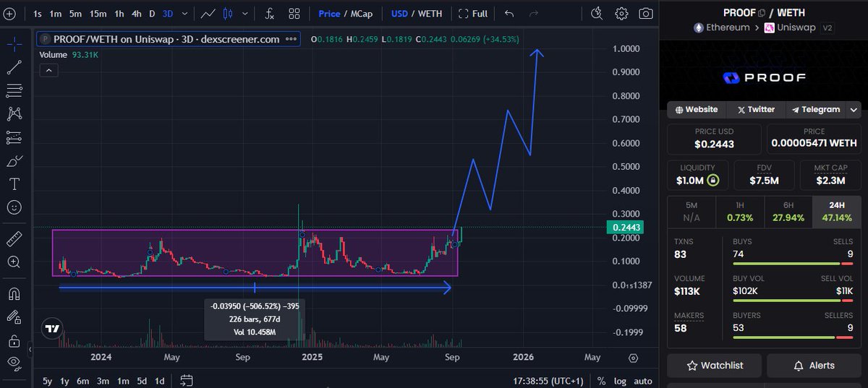Open the PROOF Website link
The height and width of the screenshot is (388, 868).
pos(697,110)
